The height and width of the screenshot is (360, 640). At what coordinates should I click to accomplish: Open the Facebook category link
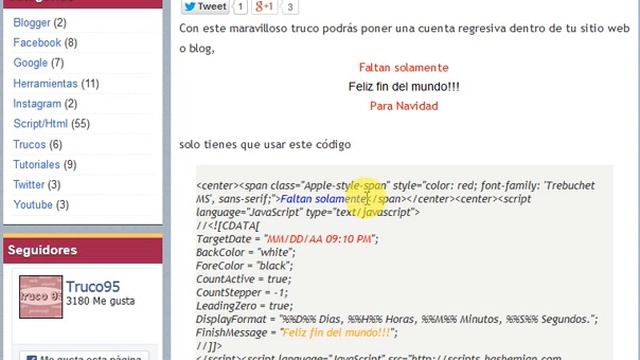point(37,42)
